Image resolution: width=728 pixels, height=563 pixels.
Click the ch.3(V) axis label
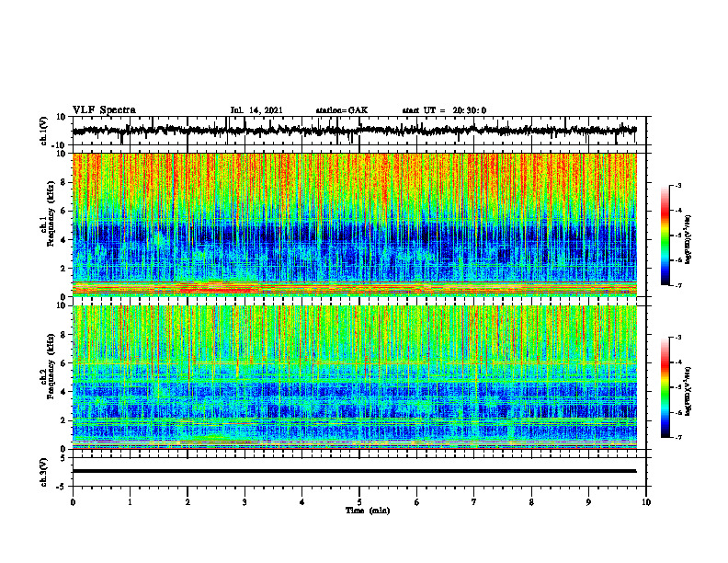point(44,472)
